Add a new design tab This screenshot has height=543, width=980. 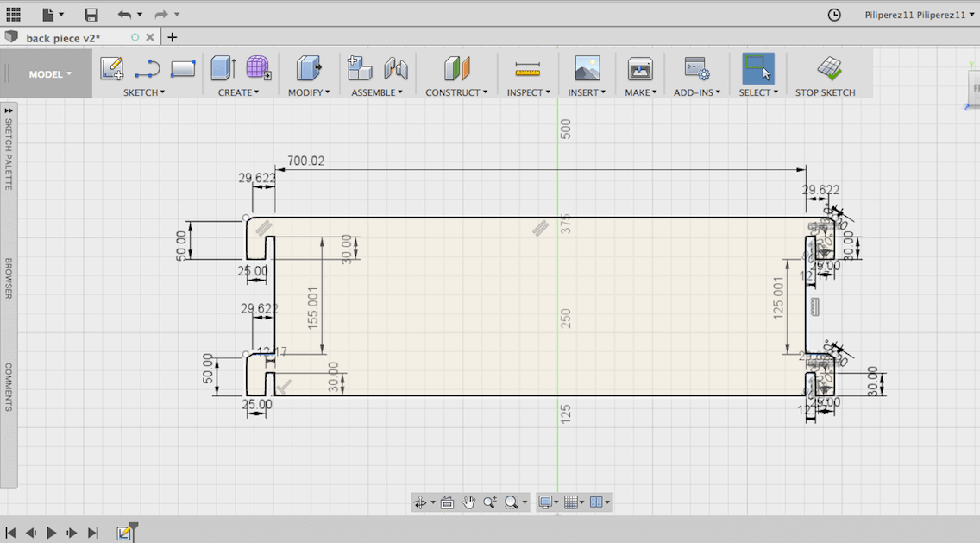pyautogui.click(x=172, y=37)
